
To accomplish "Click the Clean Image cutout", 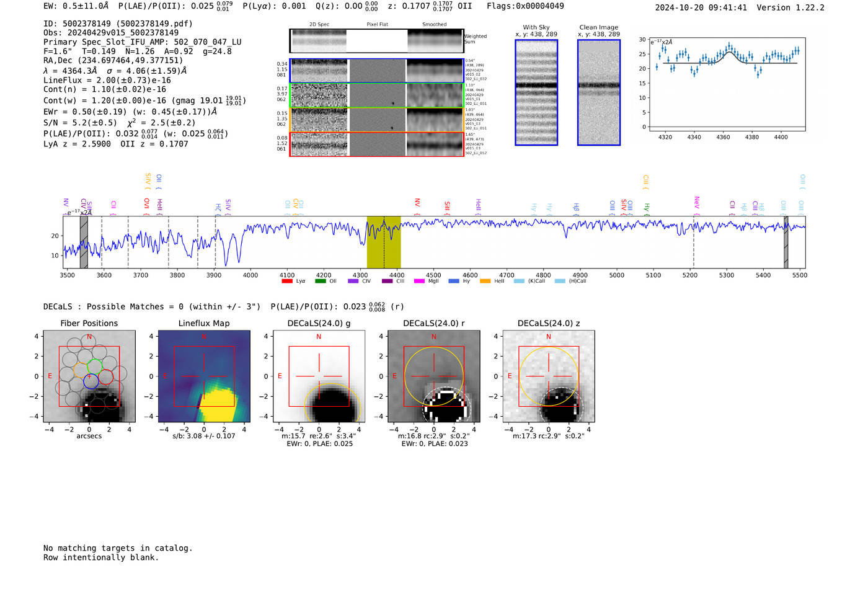I will click(x=599, y=92).
